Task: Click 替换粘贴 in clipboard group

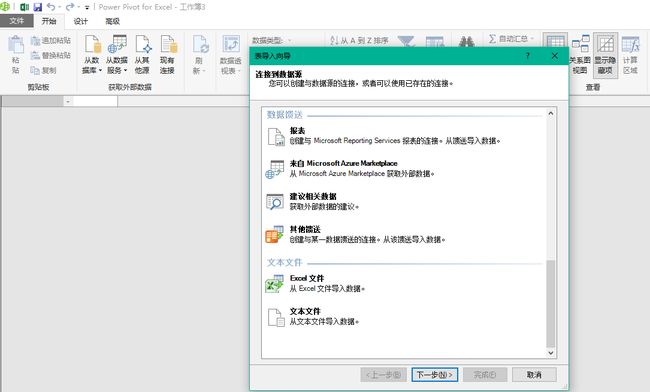Action: (51, 56)
